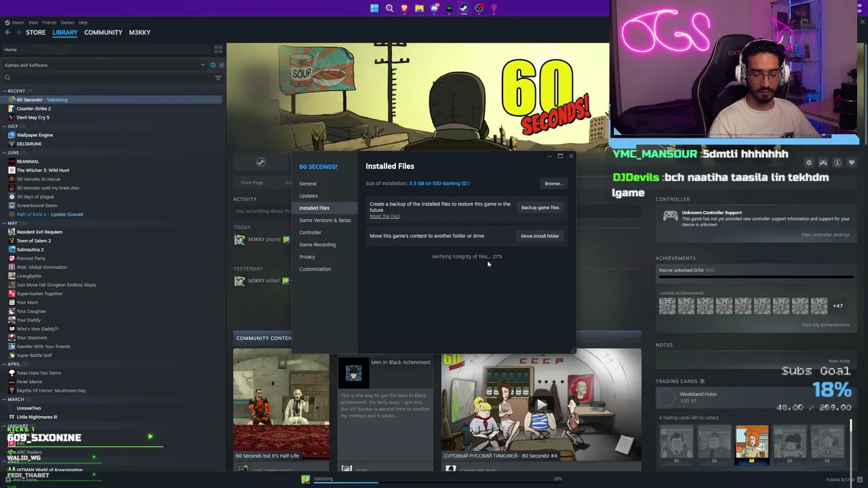Switch library to grid collections view
The image size is (868, 488).
[x=218, y=49]
